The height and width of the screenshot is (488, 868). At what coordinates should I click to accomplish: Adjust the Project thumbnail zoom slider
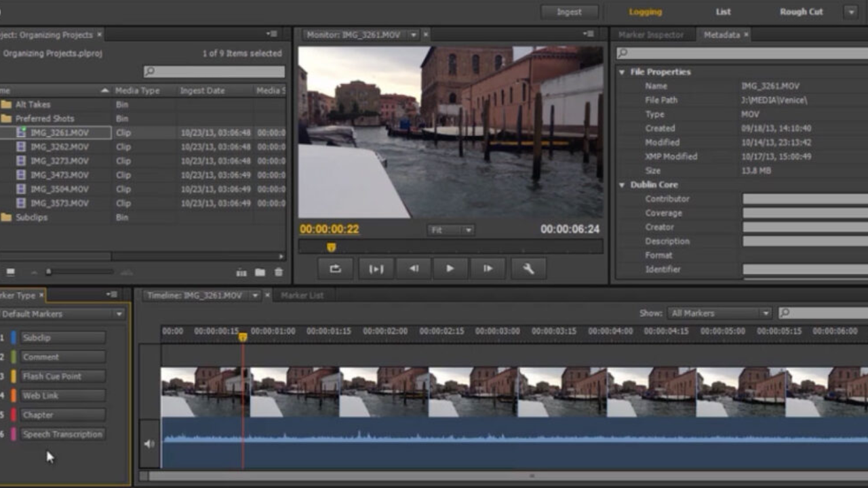[48, 272]
